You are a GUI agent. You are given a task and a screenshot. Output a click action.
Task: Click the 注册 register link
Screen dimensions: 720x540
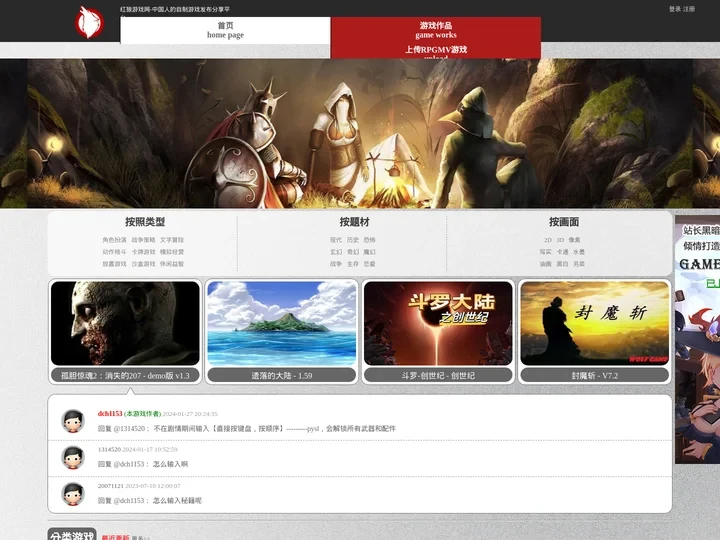[x=689, y=9]
